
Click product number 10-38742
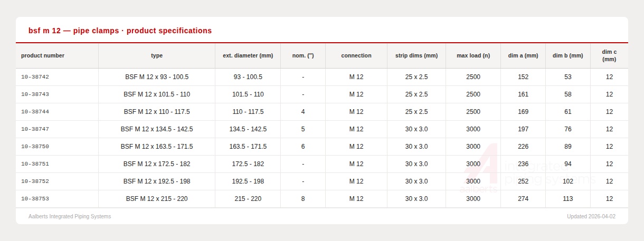[x=35, y=77]
